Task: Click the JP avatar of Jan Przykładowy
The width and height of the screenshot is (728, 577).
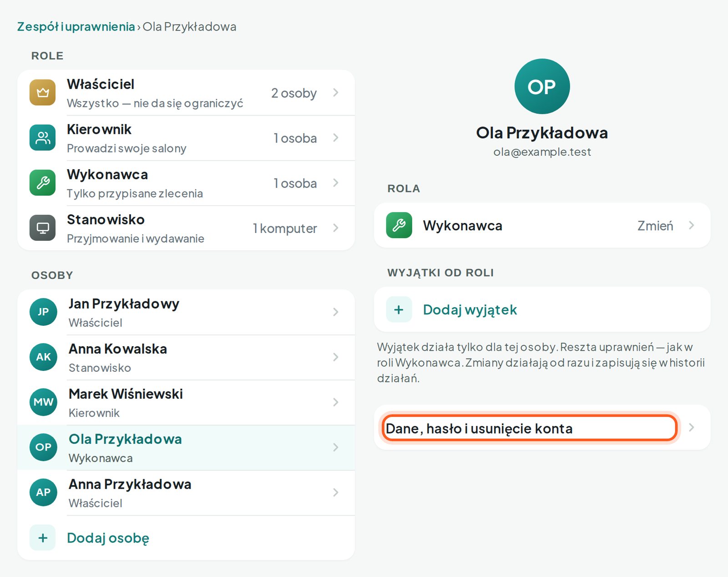Action: click(x=43, y=312)
